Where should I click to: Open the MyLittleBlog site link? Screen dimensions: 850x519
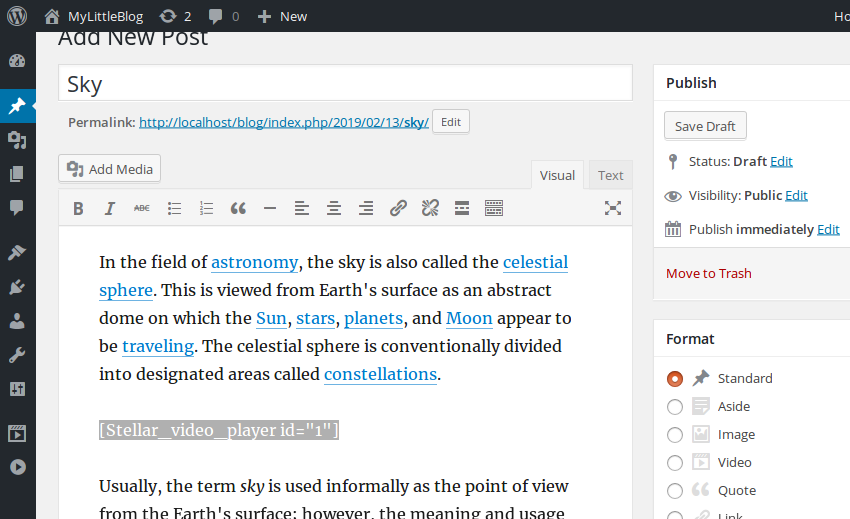tap(94, 16)
